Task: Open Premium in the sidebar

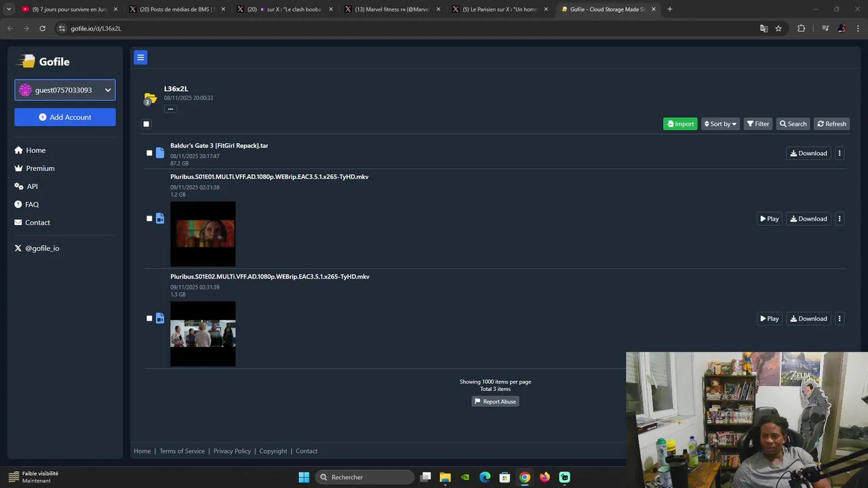Action: pos(35,168)
